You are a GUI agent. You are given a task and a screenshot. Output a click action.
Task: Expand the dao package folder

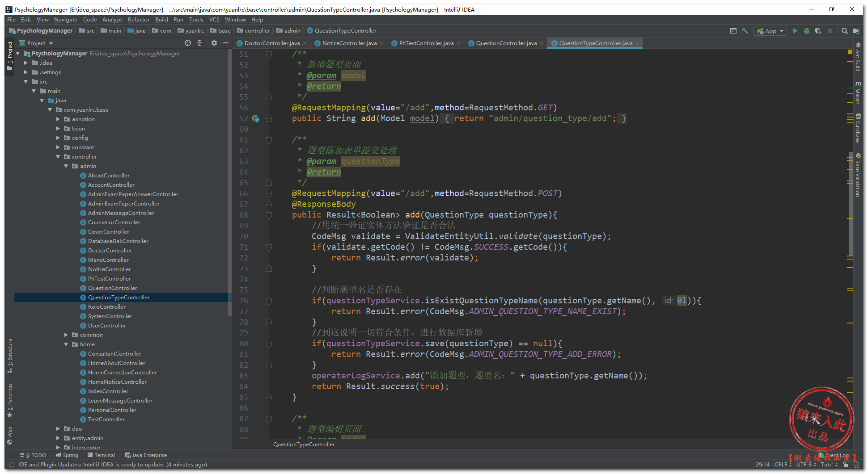58,429
